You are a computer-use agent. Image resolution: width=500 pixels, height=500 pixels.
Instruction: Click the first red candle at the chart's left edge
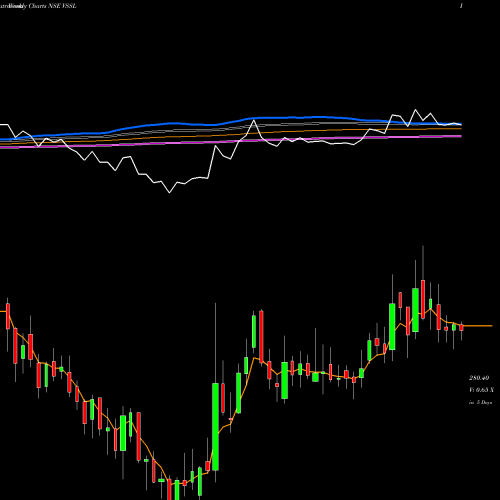click(x=8, y=316)
